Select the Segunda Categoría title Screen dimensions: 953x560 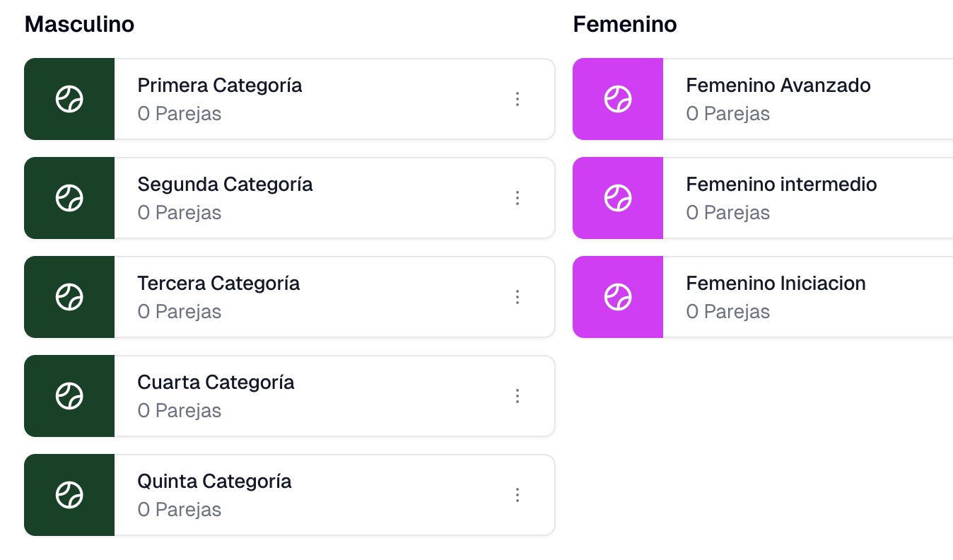[225, 185]
